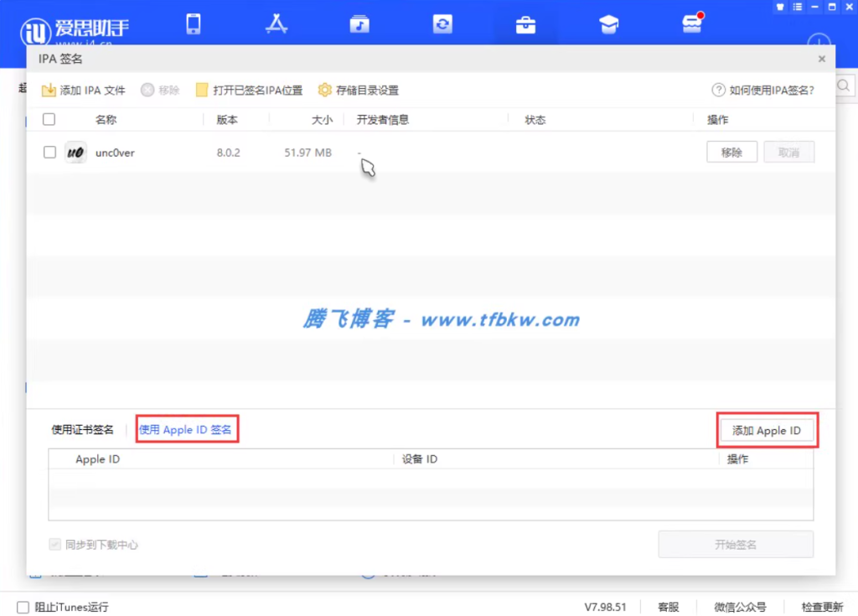
Task: Click 移除 to remove unc0ver
Action: pos(731,152)
